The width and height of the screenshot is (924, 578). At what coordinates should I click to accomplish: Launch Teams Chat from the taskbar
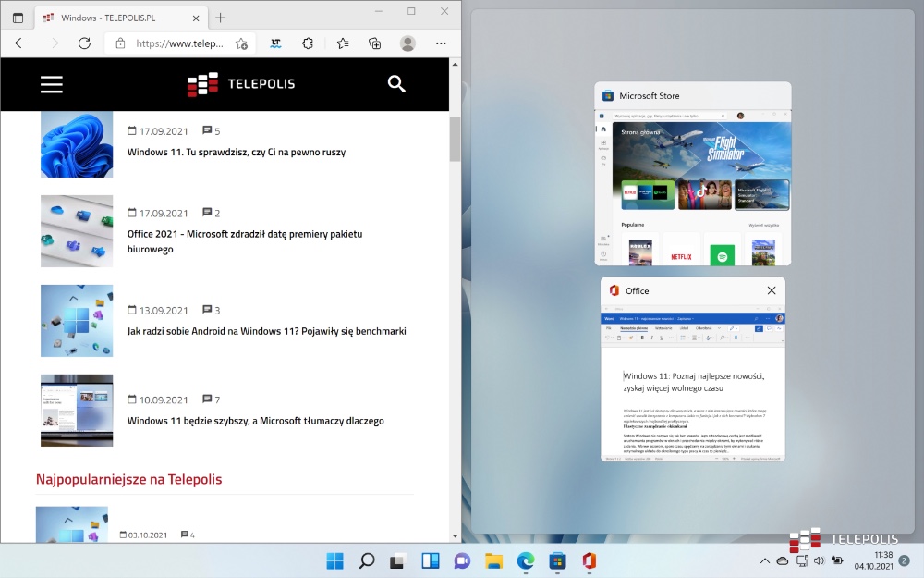461,560
